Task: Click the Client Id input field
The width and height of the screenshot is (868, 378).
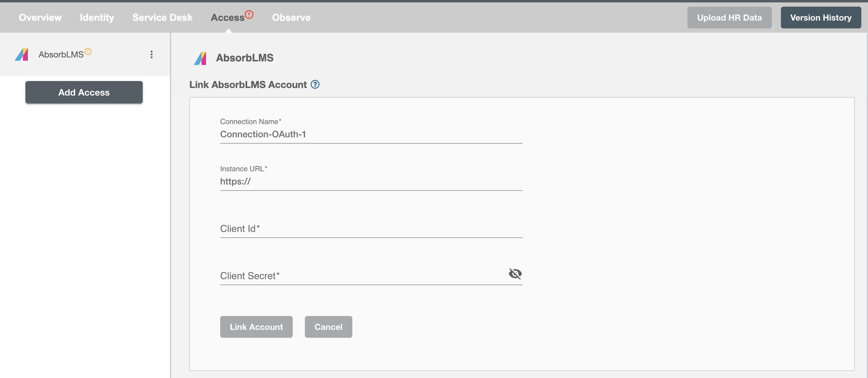Action: pos(371,228)
